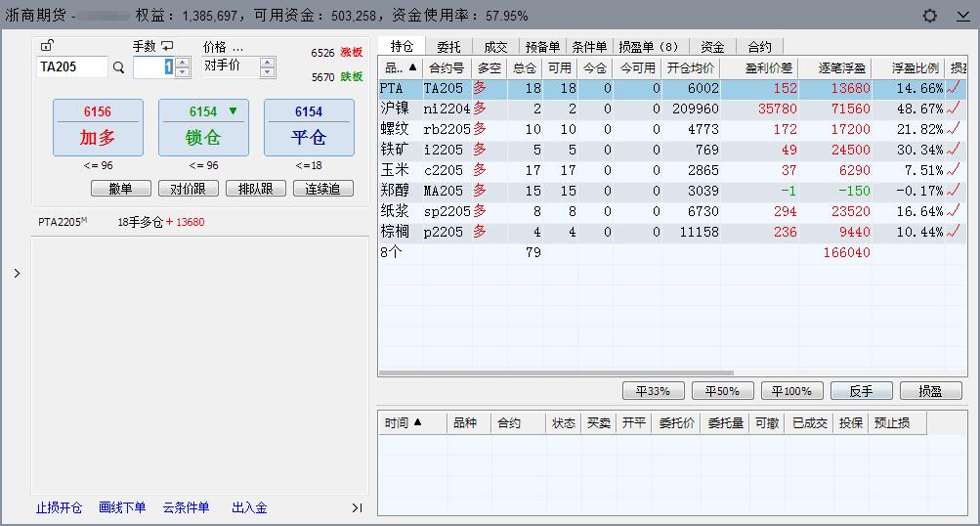Click price type up spinner arrow

pos(267,62)
